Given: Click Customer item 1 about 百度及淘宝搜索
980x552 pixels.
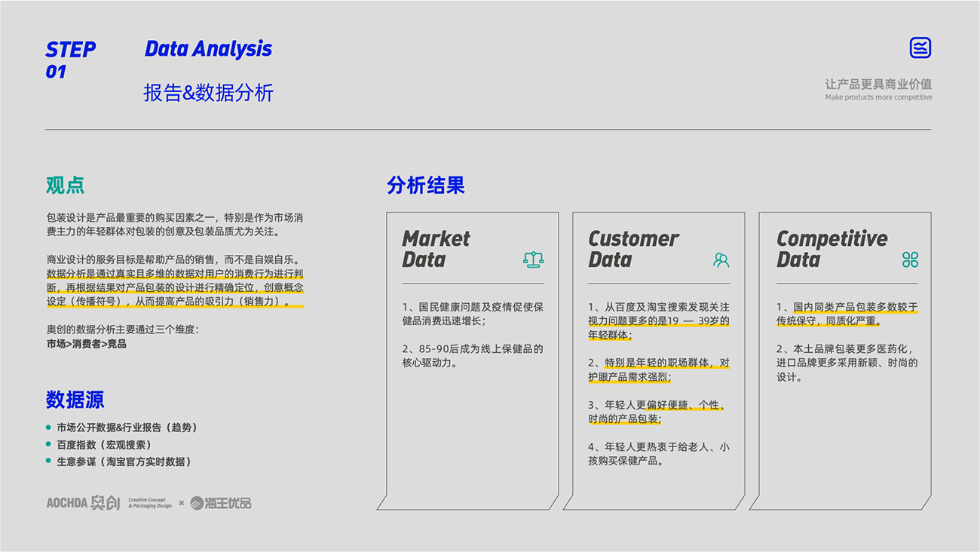Looking at the screenshot, I should coord(659,321).
